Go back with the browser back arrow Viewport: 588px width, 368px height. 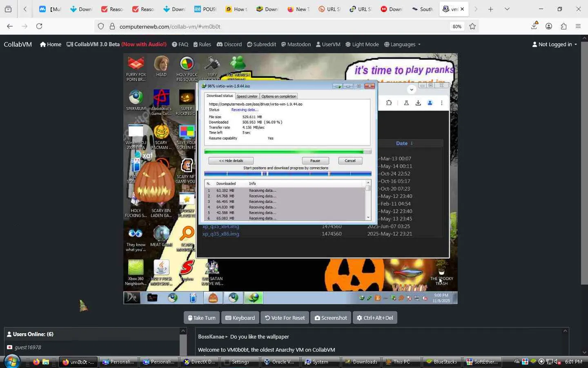pyautogui.click(x=10, y=26)
